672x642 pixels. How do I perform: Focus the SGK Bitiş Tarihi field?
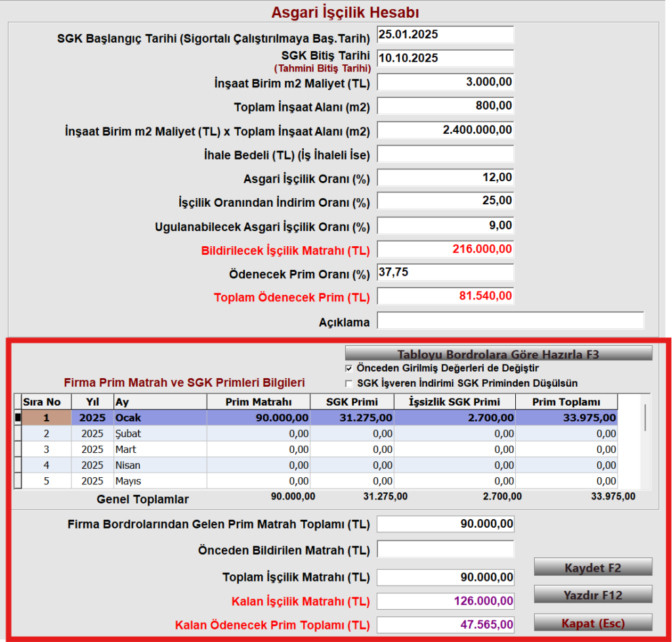tap(446, 58)
